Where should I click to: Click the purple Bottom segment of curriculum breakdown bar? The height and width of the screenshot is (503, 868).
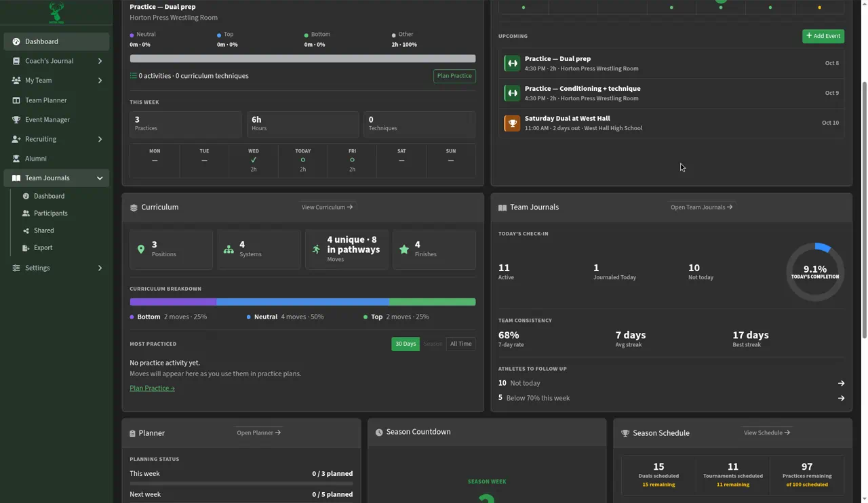(173, 302)
